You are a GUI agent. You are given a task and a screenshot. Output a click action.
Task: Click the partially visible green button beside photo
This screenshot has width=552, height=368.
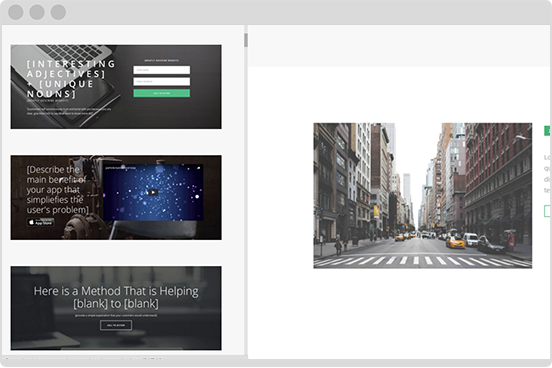pyautogui.click(x=548, y=131)
